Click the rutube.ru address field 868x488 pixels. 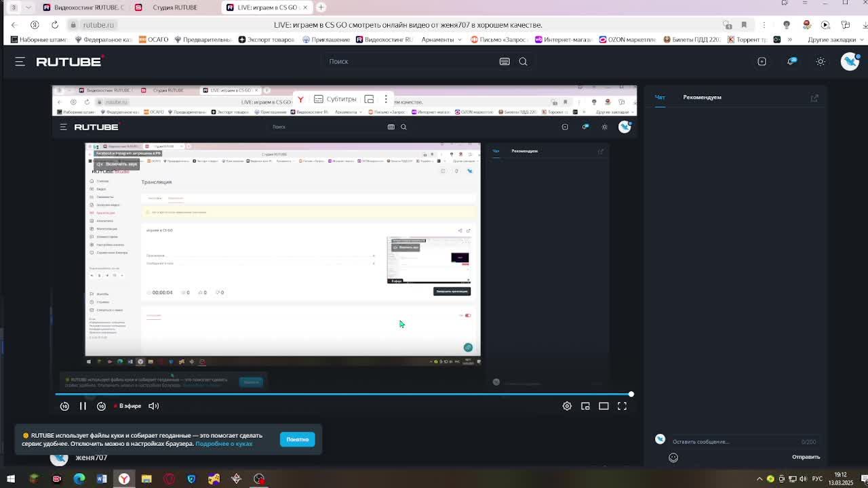click(x=98, y=25)
